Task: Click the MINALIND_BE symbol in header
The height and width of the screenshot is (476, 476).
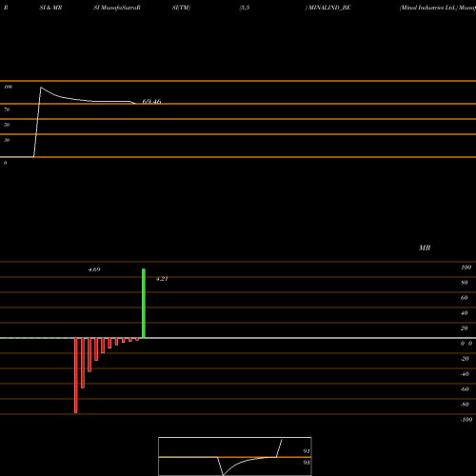Action: click(329, 8)
